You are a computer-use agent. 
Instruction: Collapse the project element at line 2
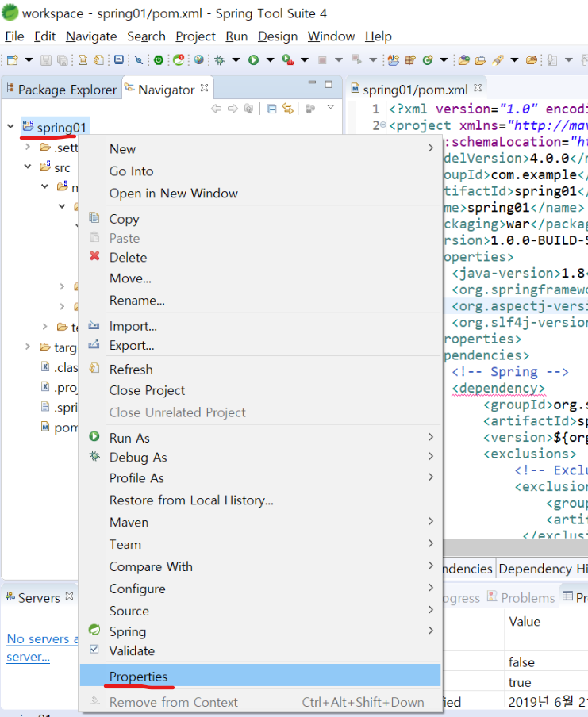click(383, 125)
